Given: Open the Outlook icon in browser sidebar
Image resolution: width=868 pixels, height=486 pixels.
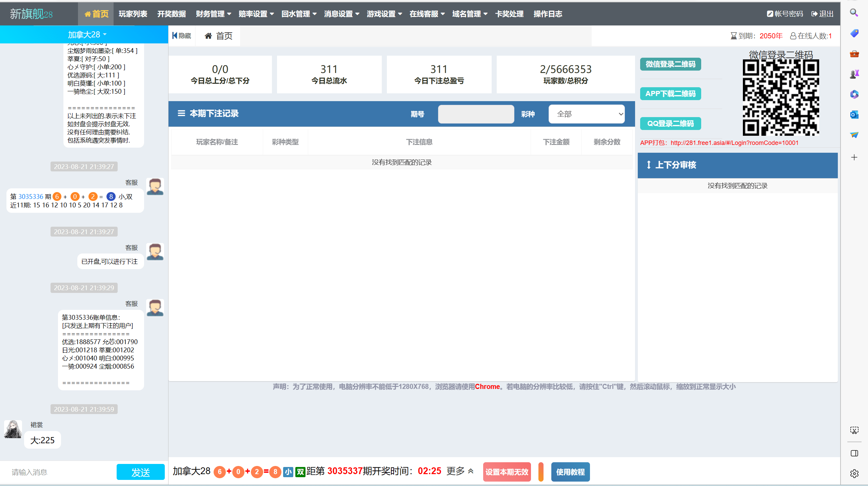Looking at the screenshot, I should [x=854, y=115].
